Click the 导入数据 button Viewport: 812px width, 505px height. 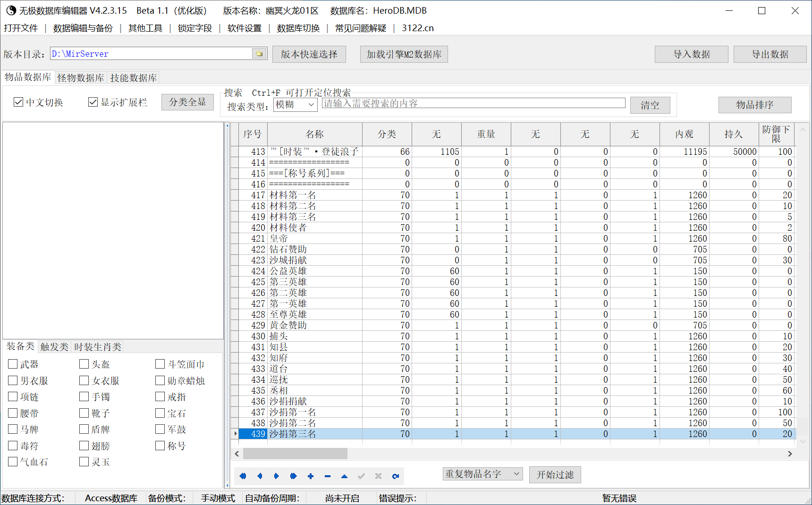coord(692,54)
